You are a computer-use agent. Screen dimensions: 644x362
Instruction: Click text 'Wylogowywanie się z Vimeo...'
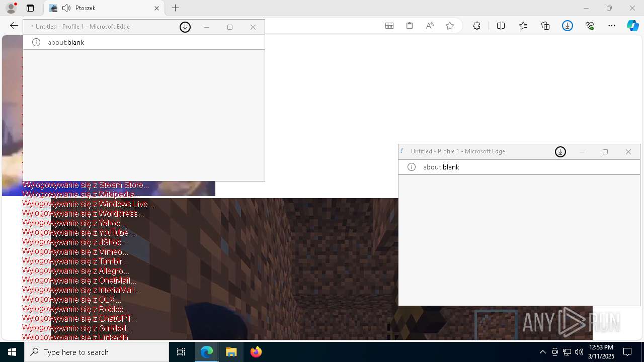pos(75,252)
